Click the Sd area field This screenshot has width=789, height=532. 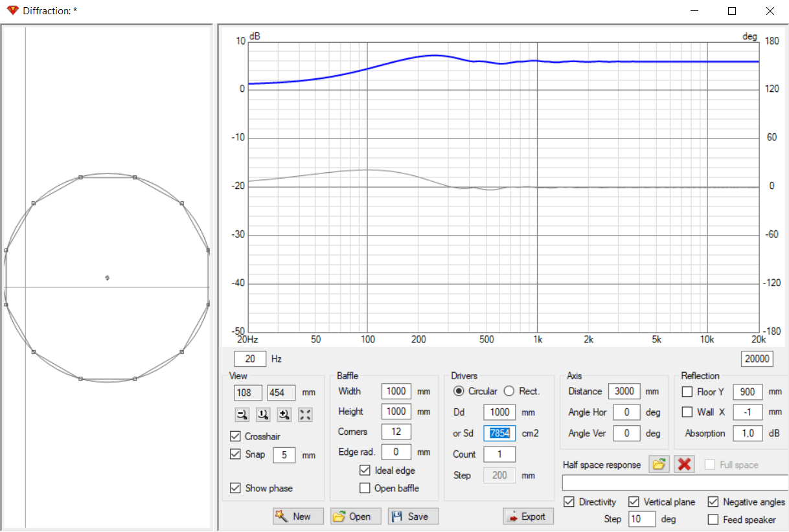point(499,433)
